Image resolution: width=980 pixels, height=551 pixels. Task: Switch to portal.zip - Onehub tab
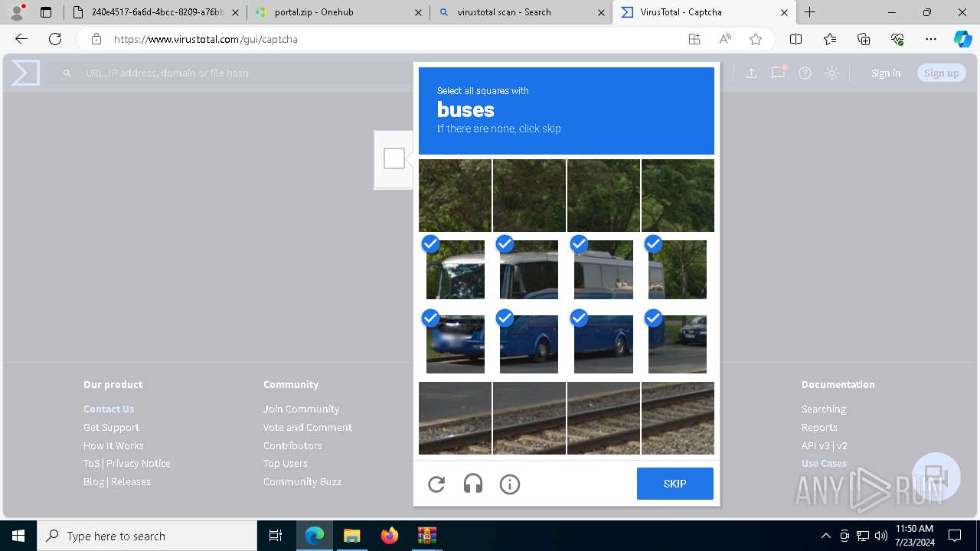(x=338, y=12)
